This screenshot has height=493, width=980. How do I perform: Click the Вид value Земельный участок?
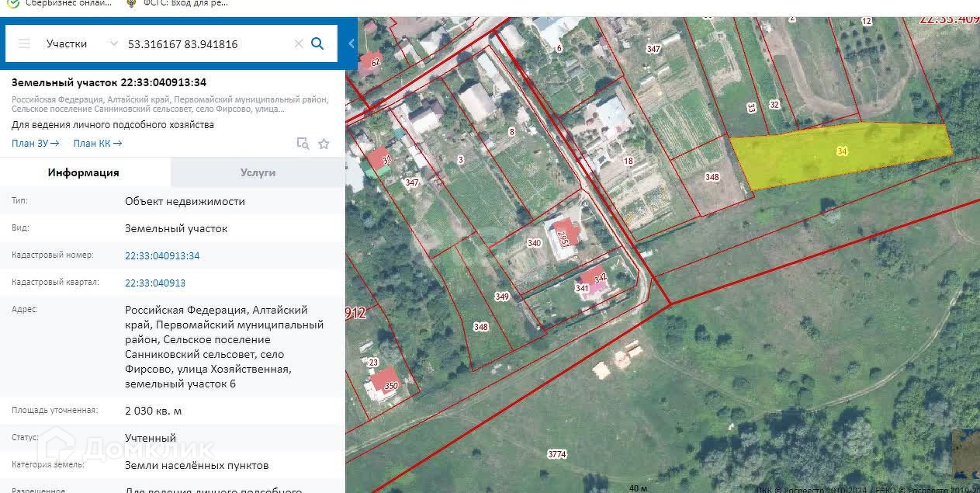176,228
